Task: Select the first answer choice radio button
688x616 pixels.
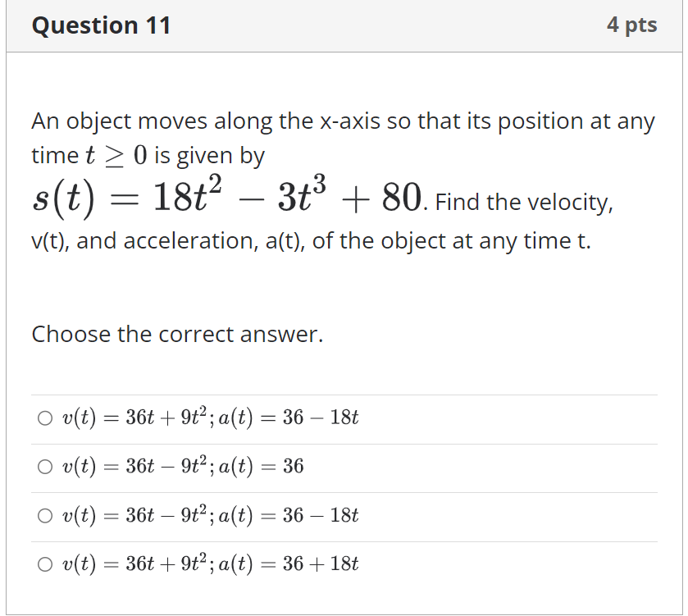Action: pyautogui.click(x=43, y=418)
